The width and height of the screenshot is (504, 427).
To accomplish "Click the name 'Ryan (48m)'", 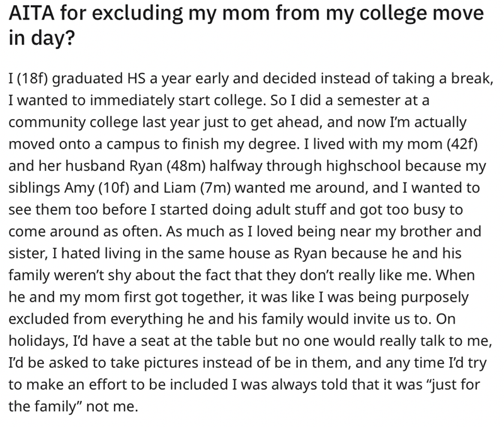I will point(167,166).
